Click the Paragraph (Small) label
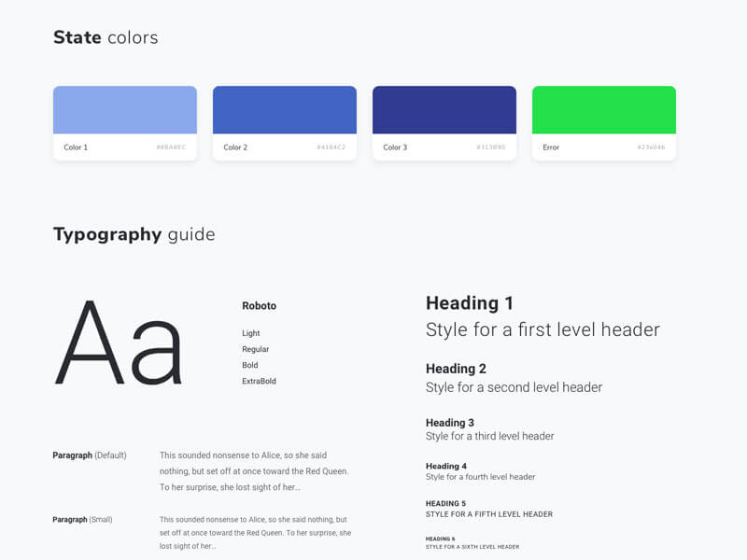This screenshot has width=747, height=560. pos(82,520)
